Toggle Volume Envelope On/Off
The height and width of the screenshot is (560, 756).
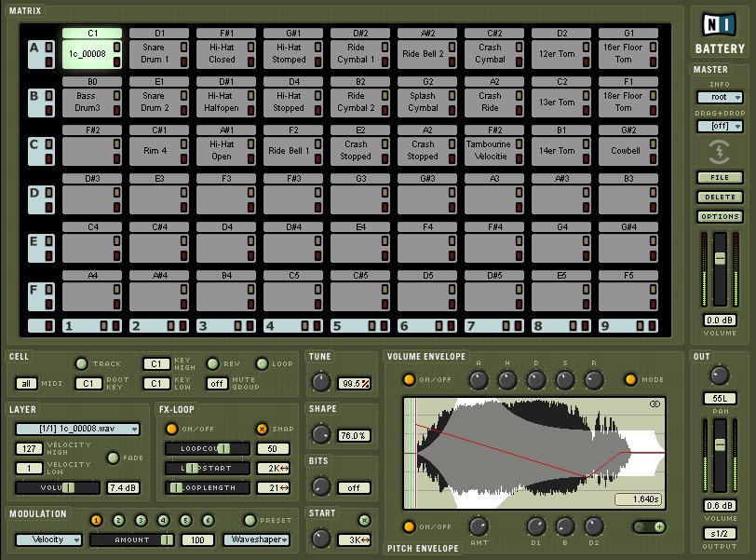[x=409, y=379]
